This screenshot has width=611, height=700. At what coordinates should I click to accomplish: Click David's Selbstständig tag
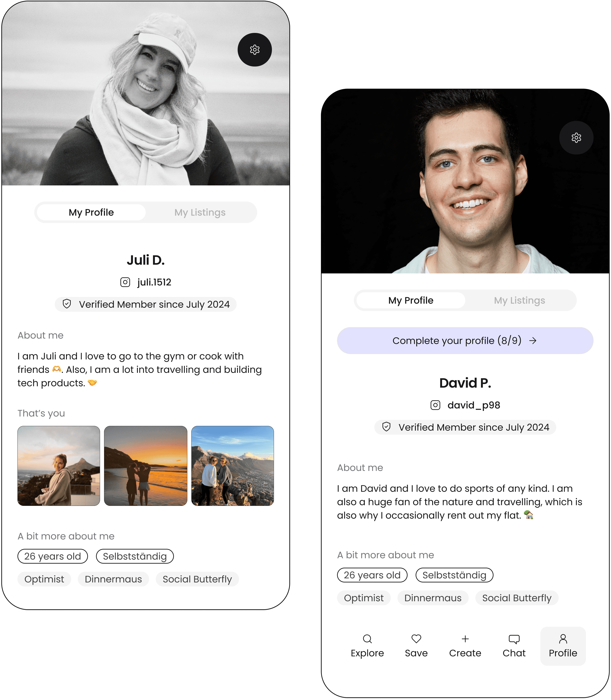click(454, 575)
